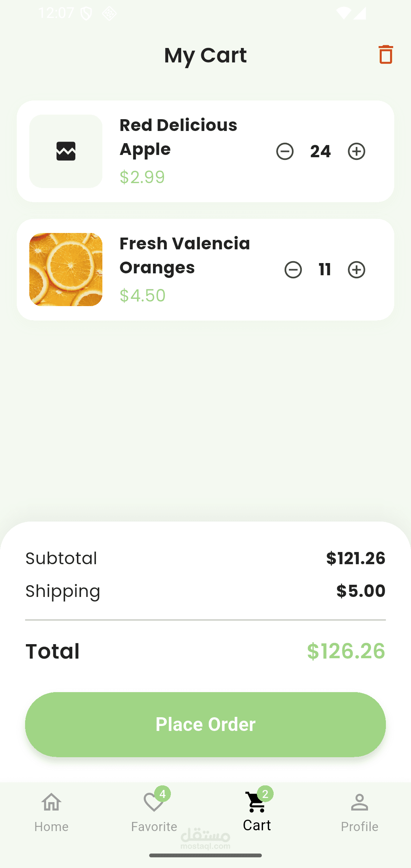Tap the Cart badge showing 2

pyautogui.click(x=265, y=794)
